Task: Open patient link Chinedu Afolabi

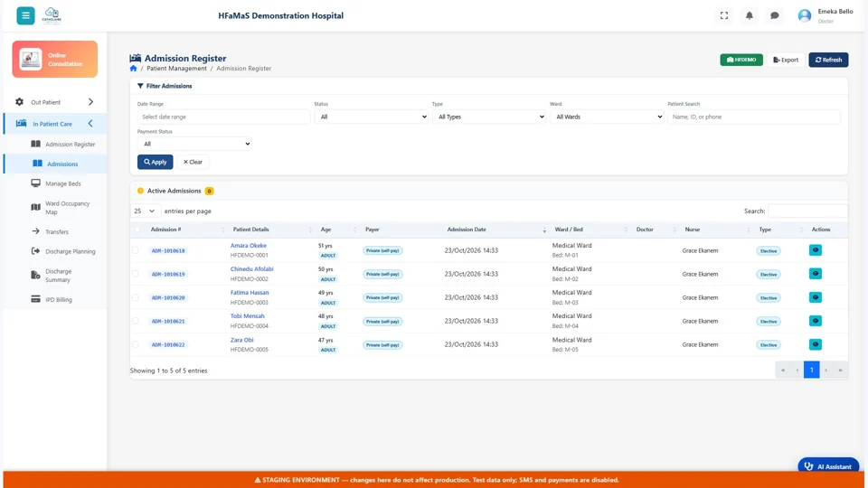Action: [252, 269]
